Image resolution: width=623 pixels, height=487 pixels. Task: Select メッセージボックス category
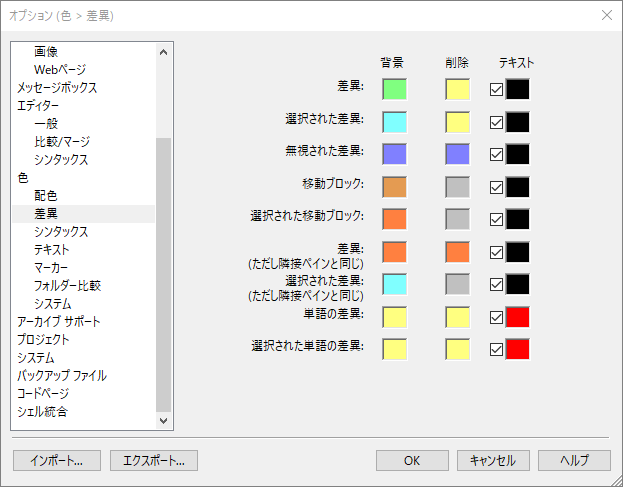click(57, 87)
